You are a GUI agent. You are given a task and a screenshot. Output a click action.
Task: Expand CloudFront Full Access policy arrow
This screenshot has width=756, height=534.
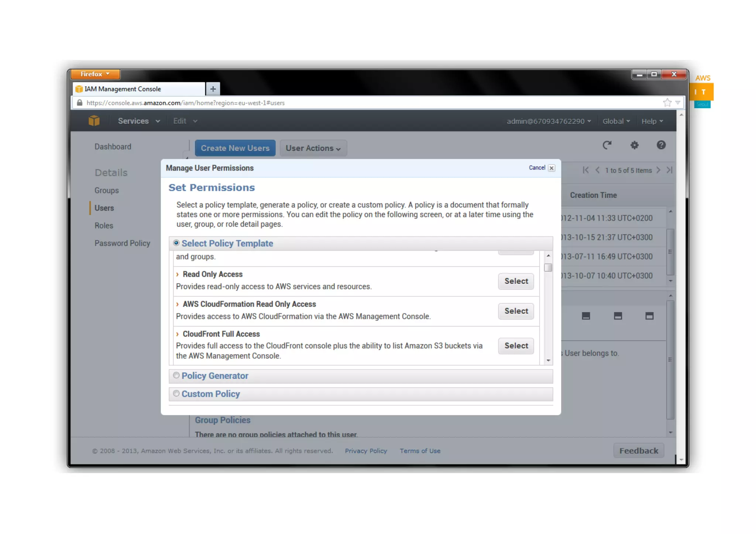178,334
